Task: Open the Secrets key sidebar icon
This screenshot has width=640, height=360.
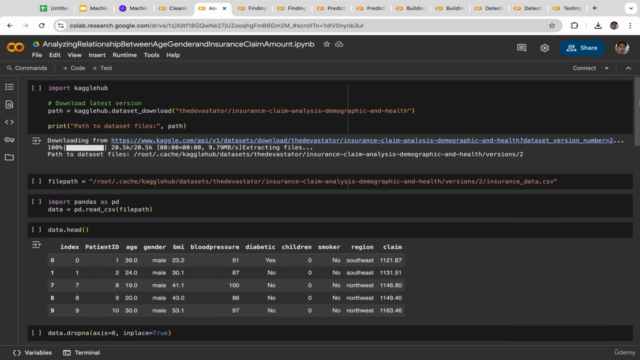Action: [9, 140]
